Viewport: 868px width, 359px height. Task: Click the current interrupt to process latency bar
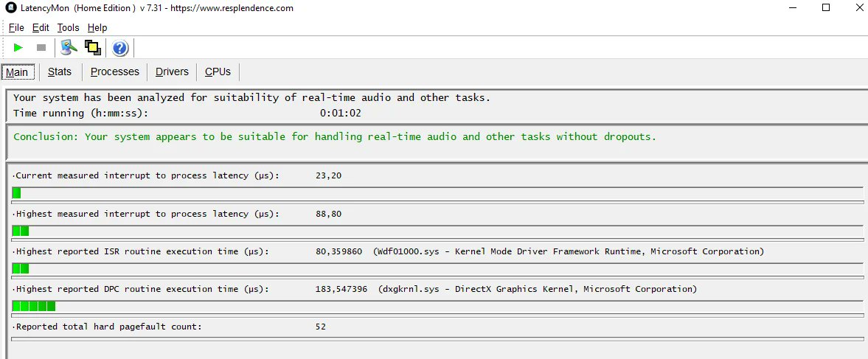437,193
